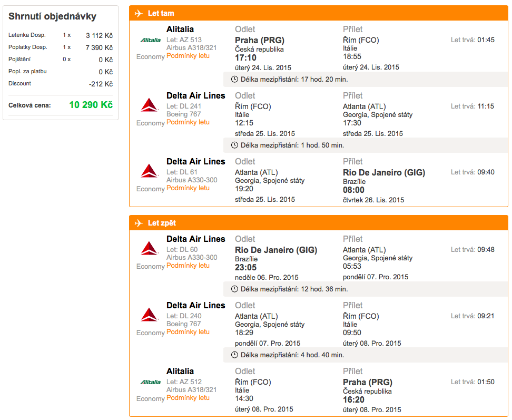Image resolution: width=512 pixels, height=420 pixels.
Task: Select the Let zpět section header
Action: pyautogui.click(x=319, y=223)
